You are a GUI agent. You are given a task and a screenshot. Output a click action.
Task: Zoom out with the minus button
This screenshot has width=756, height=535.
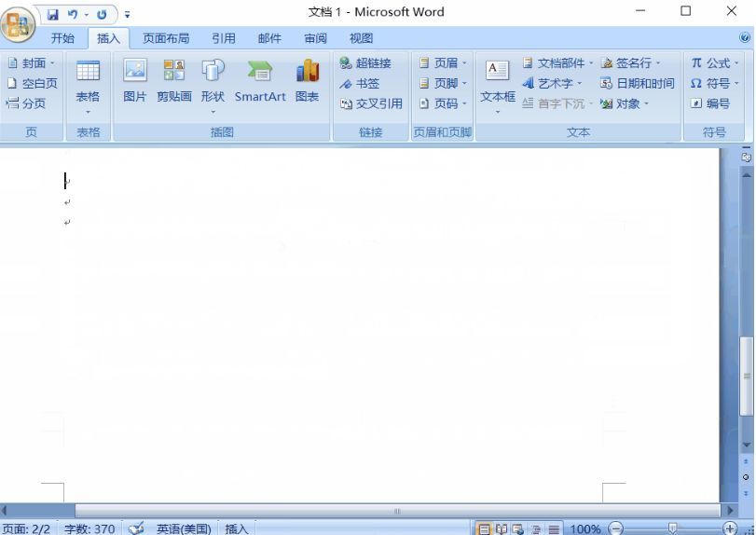pos(615,528)
